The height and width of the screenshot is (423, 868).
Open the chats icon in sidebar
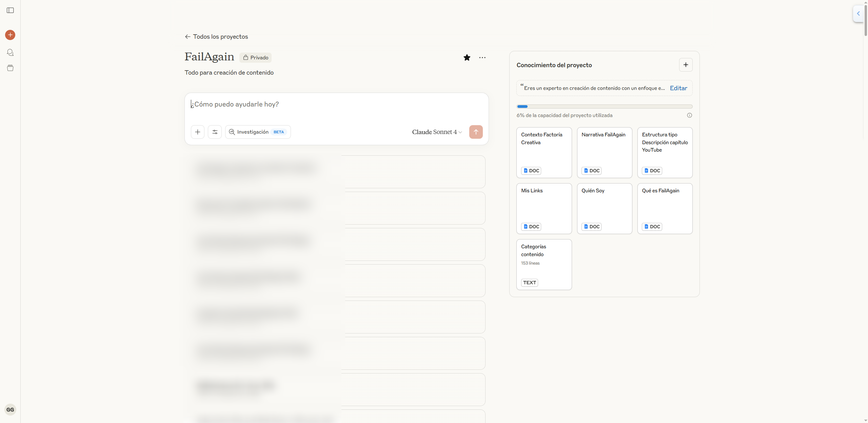point(10,52)
